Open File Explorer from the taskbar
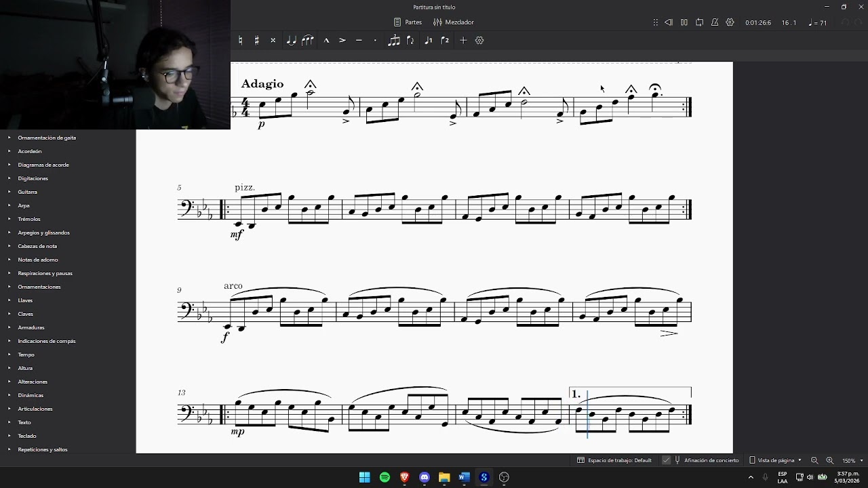 point(444,477)
